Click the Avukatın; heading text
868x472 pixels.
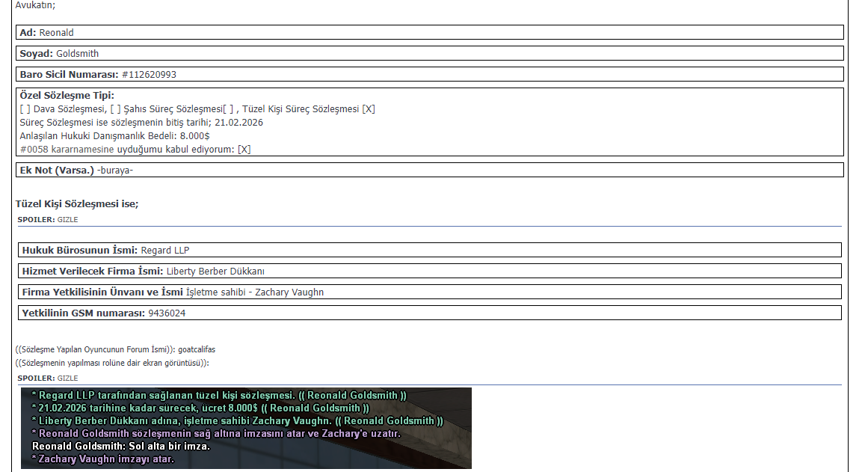[x=35, y=5]
